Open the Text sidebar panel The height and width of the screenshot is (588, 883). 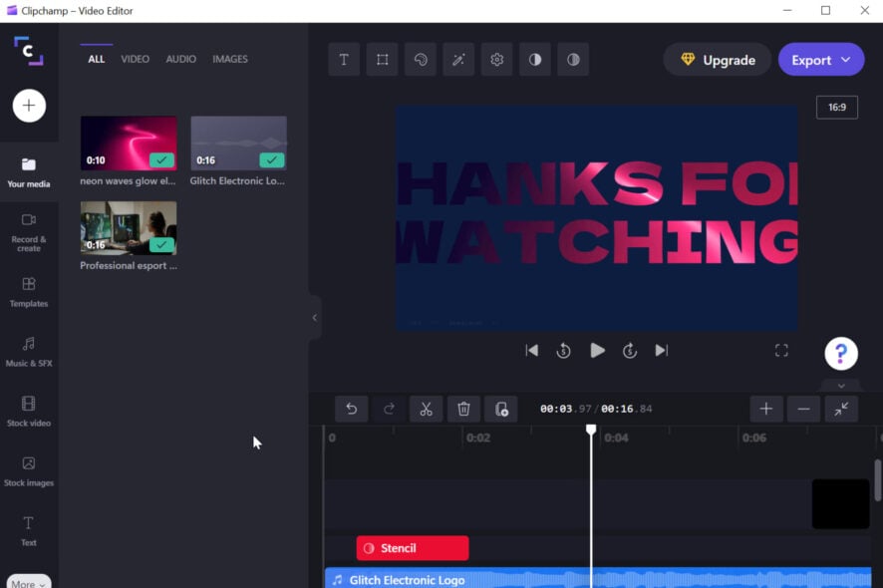point(29,531)
